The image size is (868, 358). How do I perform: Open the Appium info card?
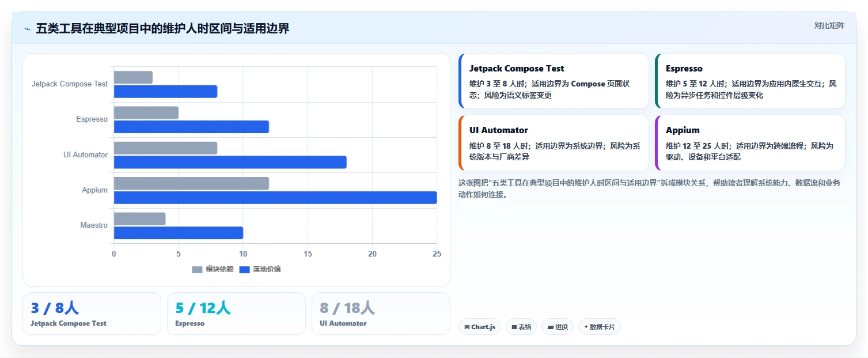point(750,143)
